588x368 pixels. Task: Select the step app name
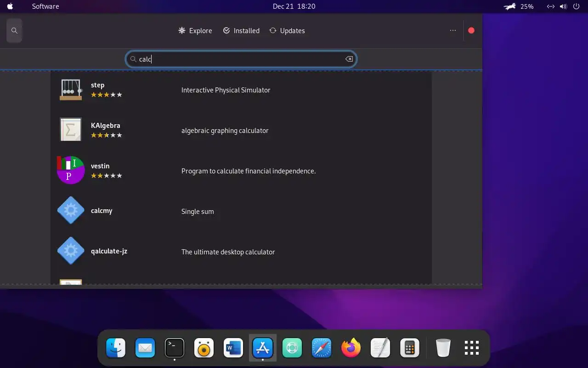[x=97, y=85]
